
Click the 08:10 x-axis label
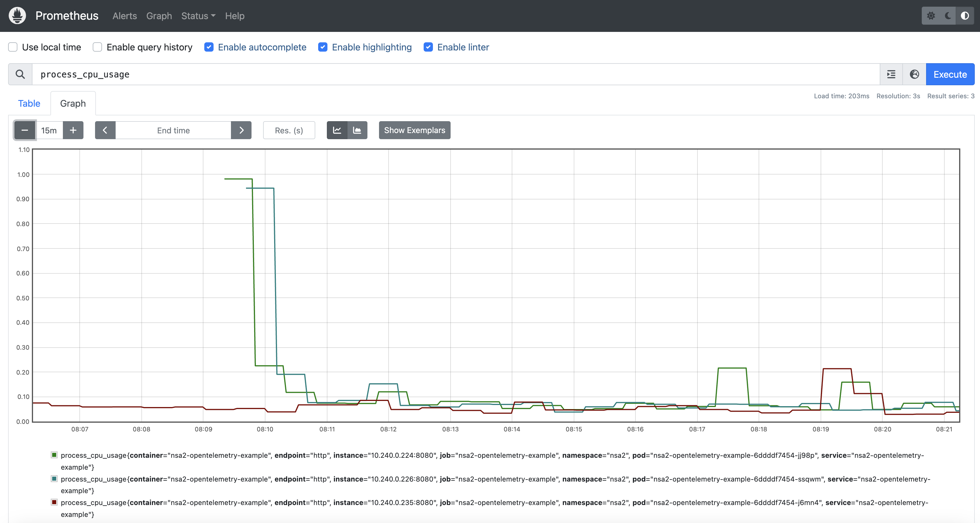265,429
